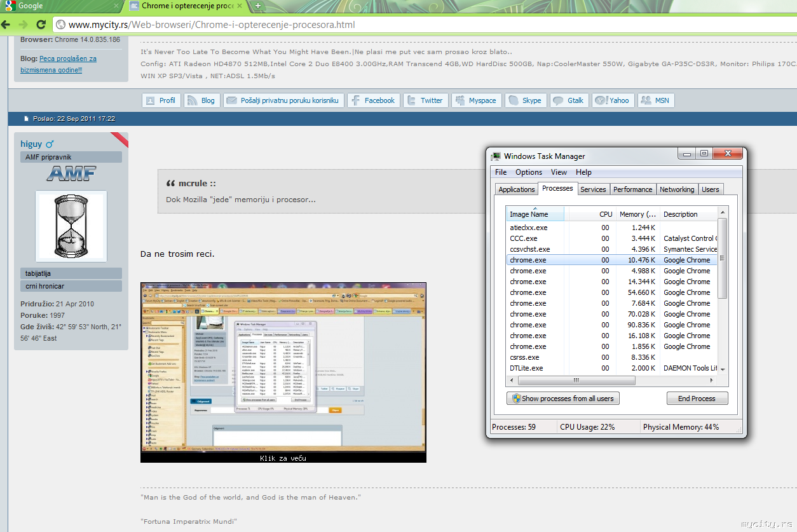
Task: Open the Profil button
Action: point(161,100)
